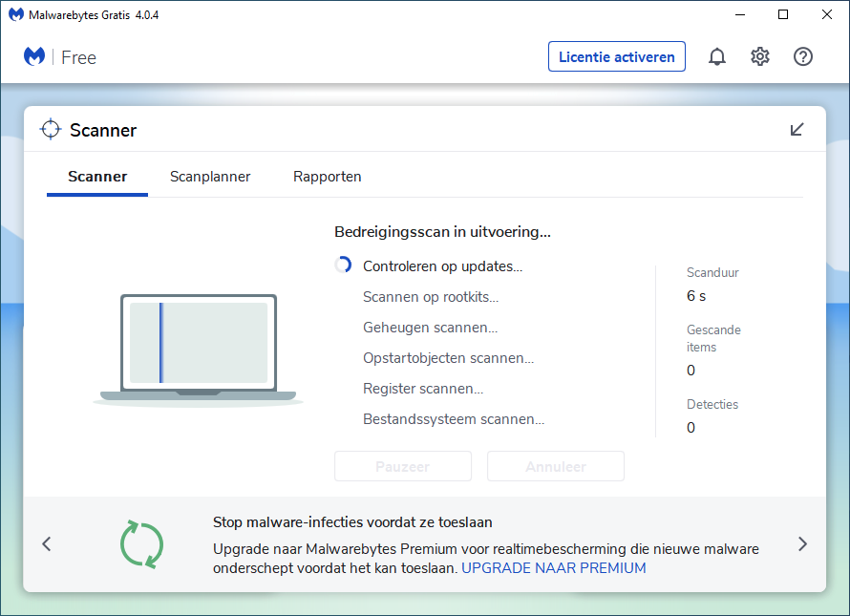The image size is (850, 616).
Task: Click the green refresh arrows promo icon
Action: (x=141, y=543)
